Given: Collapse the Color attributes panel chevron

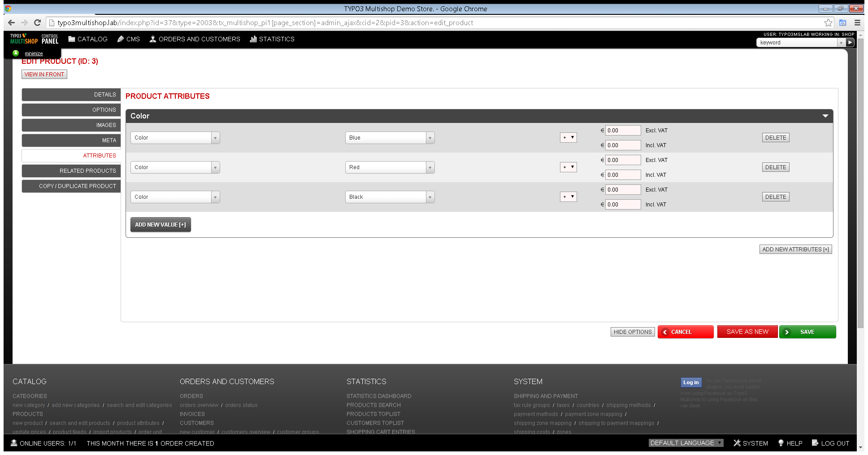Looking at the screenshot, I should point(825,116).
